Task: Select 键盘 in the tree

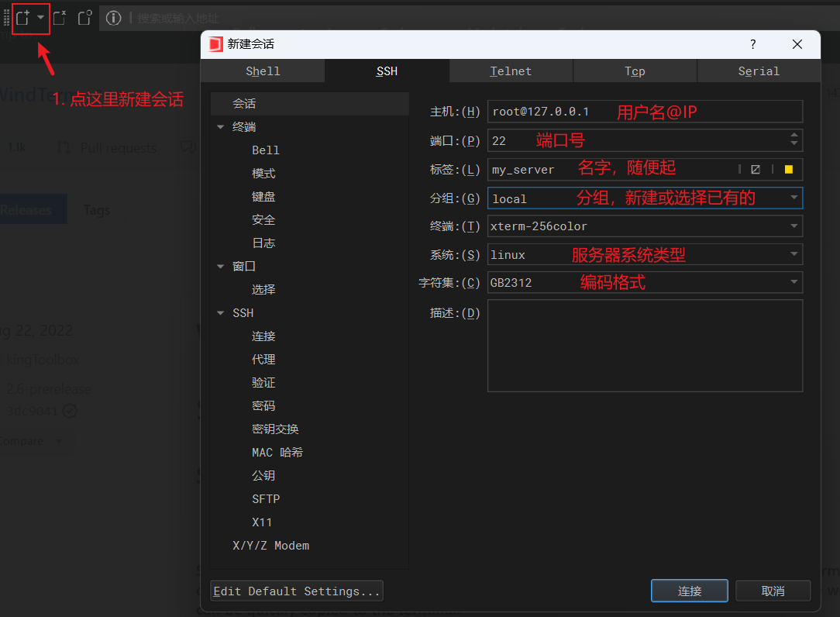Action: [263, 197]
